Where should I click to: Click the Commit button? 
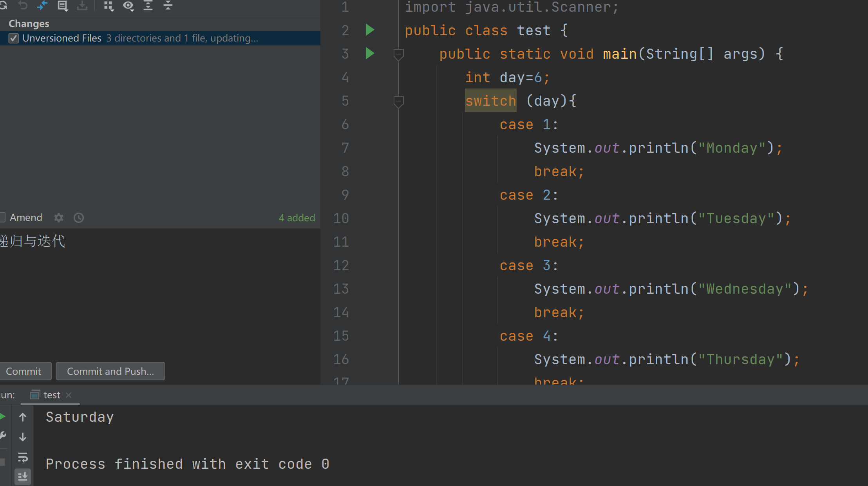pyautogui.click(x=24, y=371)
